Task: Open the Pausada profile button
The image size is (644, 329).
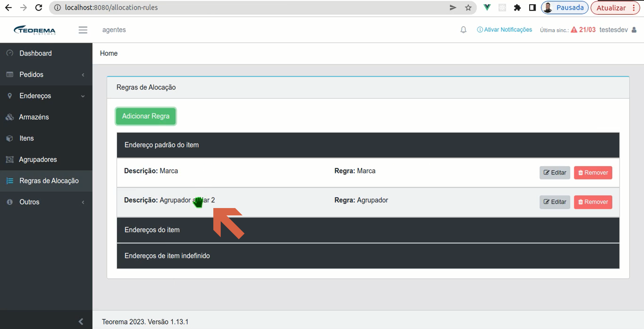Action: click(565, 7)
